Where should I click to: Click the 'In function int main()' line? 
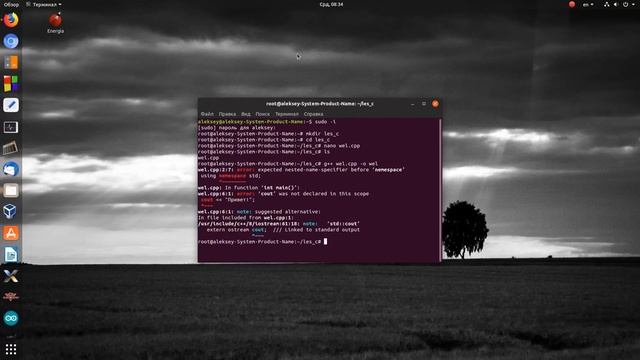tap(249, 188)
